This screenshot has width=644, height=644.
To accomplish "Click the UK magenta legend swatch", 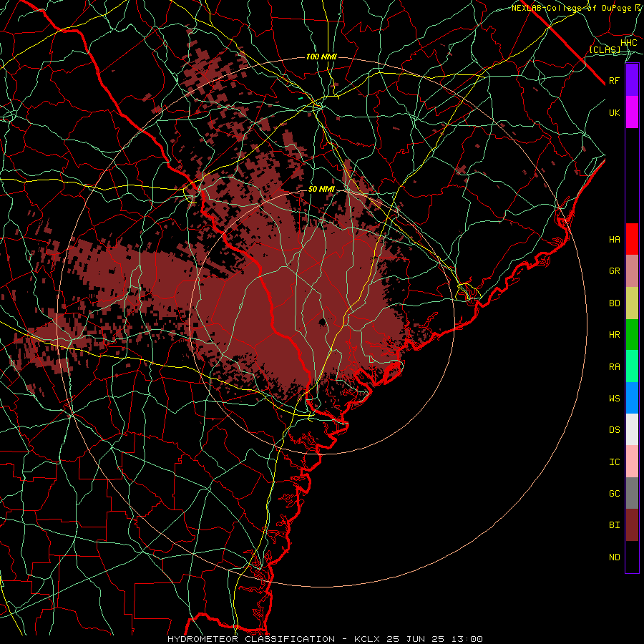I will tap(632, 112).
